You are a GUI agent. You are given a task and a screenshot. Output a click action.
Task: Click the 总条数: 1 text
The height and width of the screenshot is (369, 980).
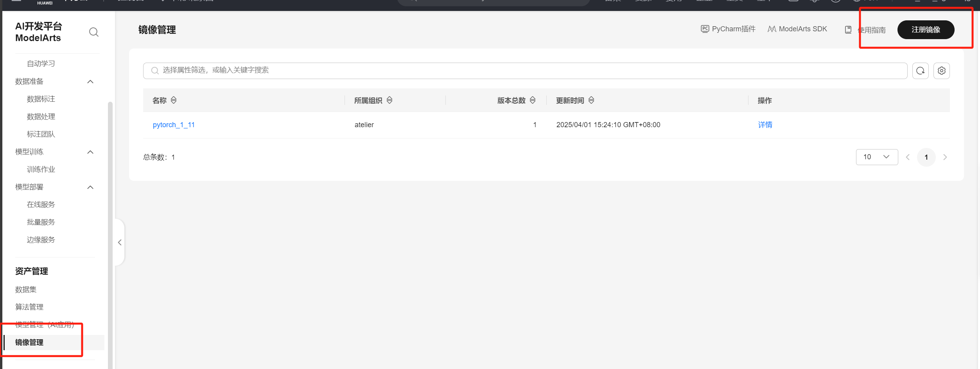[159, 157]
